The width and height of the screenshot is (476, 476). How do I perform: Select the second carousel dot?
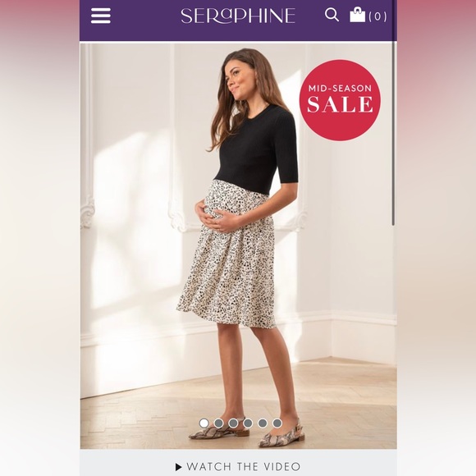click(x=218, y=423)
